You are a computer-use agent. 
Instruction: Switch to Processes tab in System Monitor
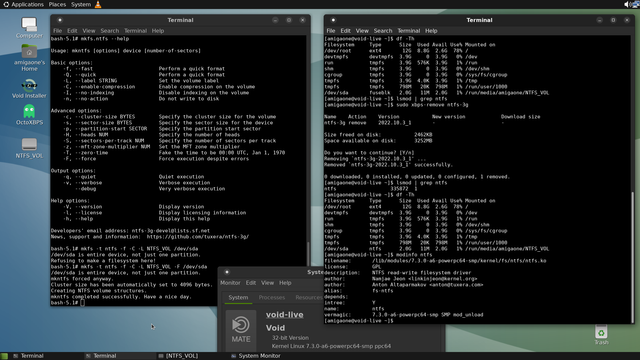pyautogui.click(x=271, y=298)
